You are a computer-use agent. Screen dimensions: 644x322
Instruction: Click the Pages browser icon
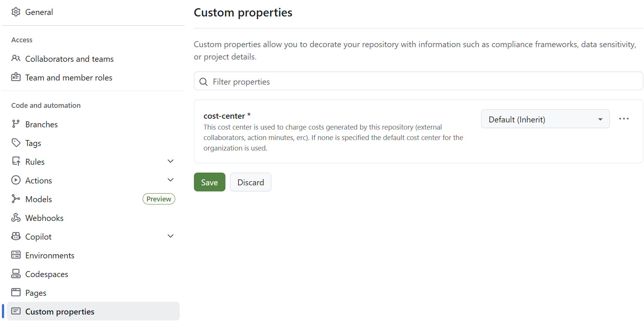(16, 292)
